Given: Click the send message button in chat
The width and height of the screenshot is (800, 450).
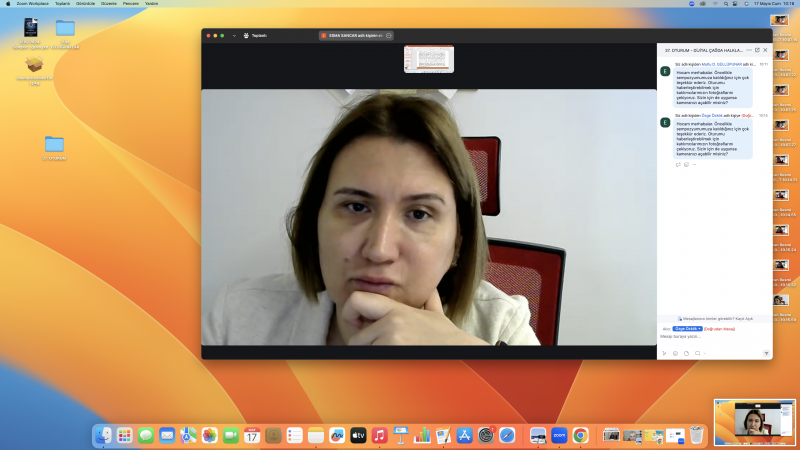Looking at the screenshot, I should point(766,353).
